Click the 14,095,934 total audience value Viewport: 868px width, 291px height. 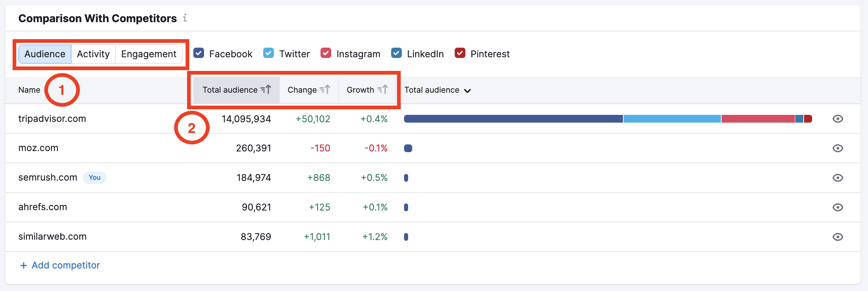[246, 119]
